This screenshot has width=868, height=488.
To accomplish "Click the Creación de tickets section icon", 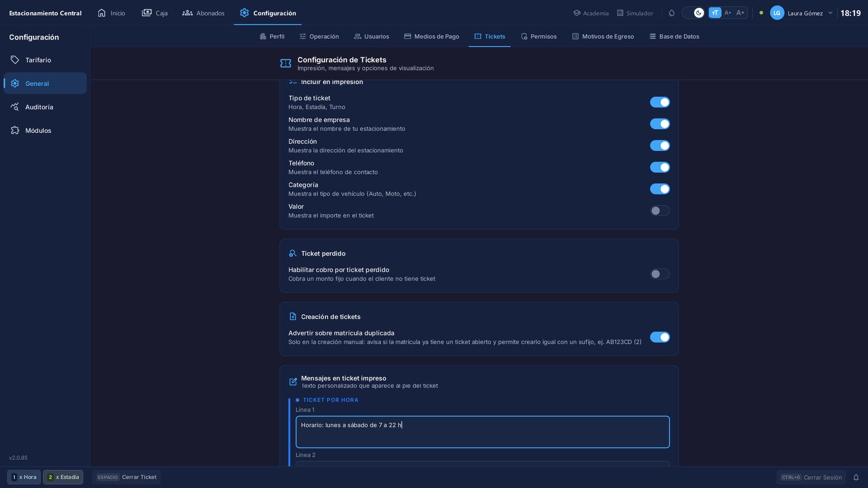I will (x=293, y=317).
